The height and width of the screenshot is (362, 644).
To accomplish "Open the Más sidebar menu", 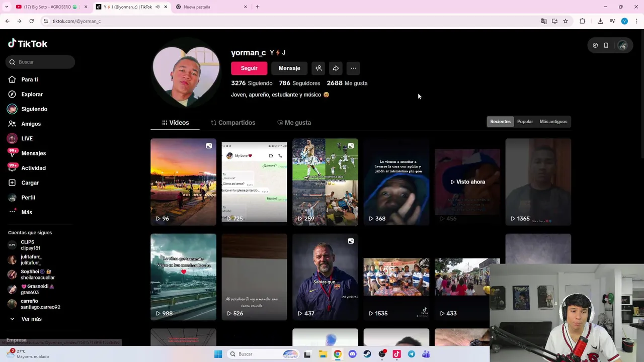I will pyautogui.click(x=21, y=212).
